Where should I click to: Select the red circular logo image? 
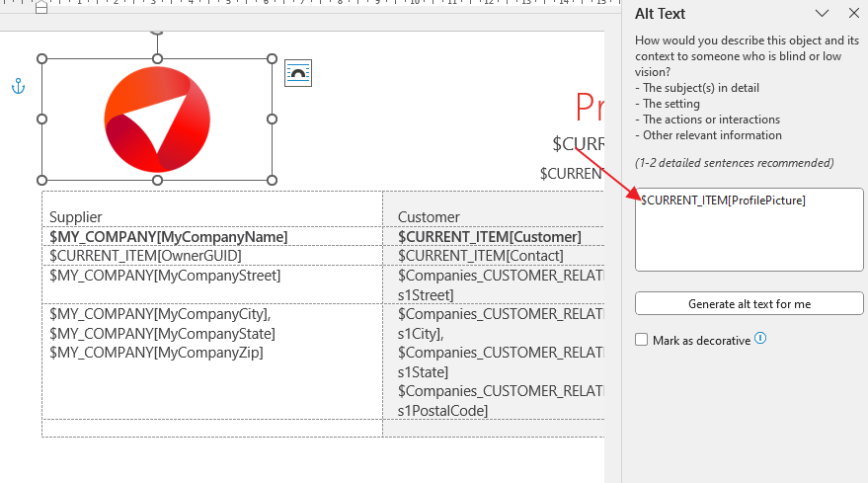(157, 120)
